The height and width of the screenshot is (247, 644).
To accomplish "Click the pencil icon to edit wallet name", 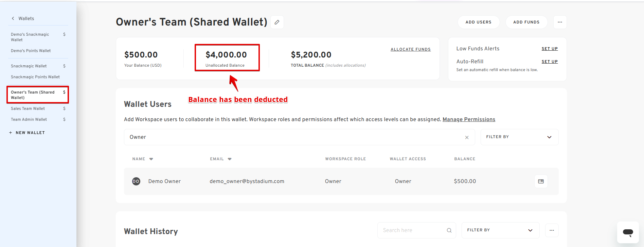I will (277, 22).
